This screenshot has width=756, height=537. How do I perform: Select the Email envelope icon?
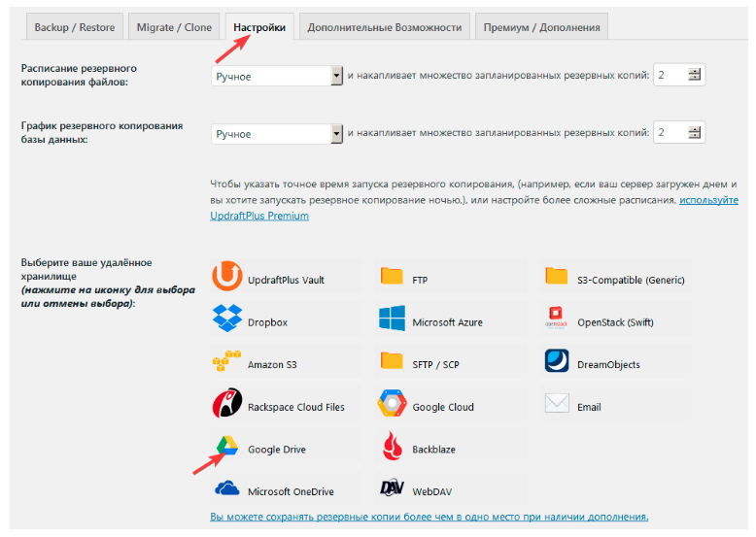[x=557, y=403]
